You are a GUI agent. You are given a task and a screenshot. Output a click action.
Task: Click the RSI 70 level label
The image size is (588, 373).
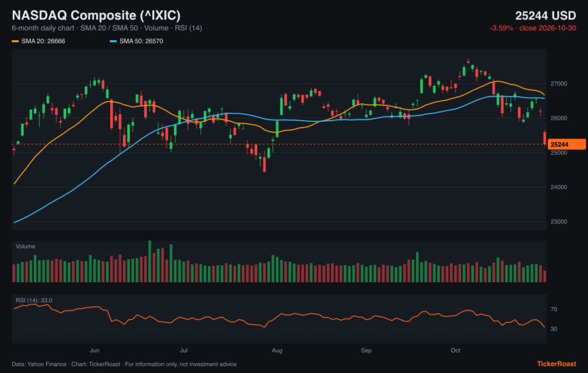tap(554, 310)
